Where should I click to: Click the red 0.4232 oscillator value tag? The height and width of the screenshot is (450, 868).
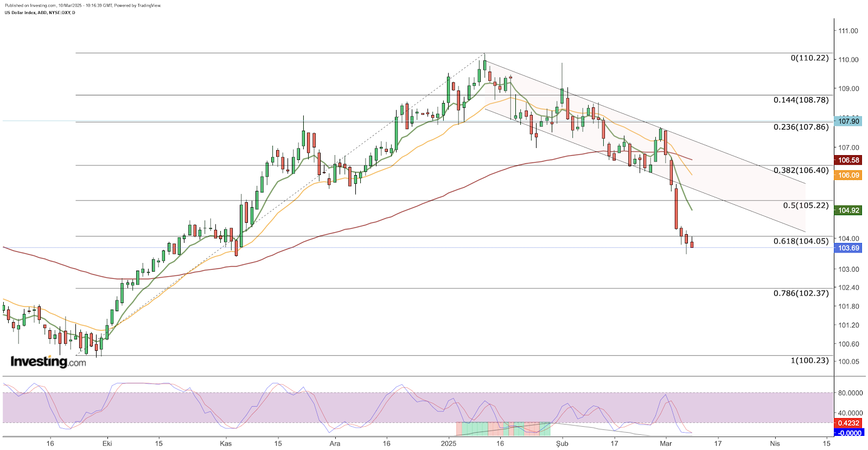click(848, 423)
